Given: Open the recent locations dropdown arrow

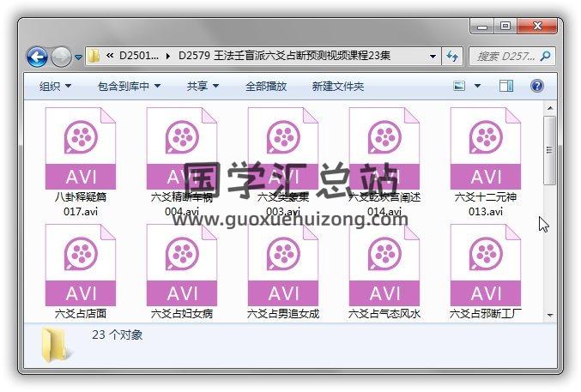Looking at the screenshot, I should coord(78,57).
